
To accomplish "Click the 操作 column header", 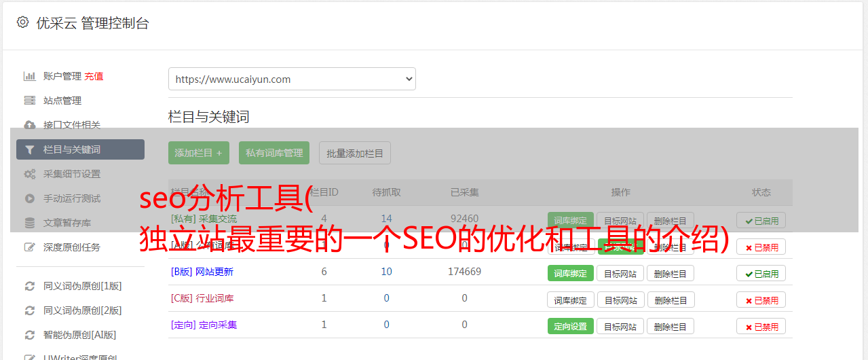I will tap(620, 192).
